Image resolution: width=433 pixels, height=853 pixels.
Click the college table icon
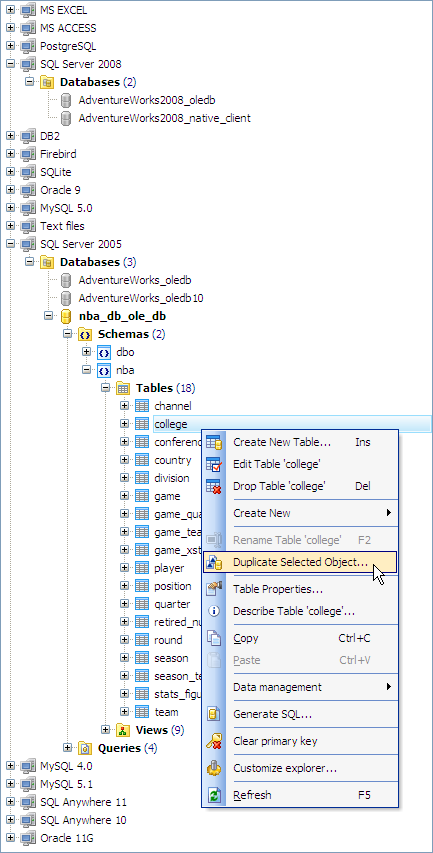tap(142, 424)
